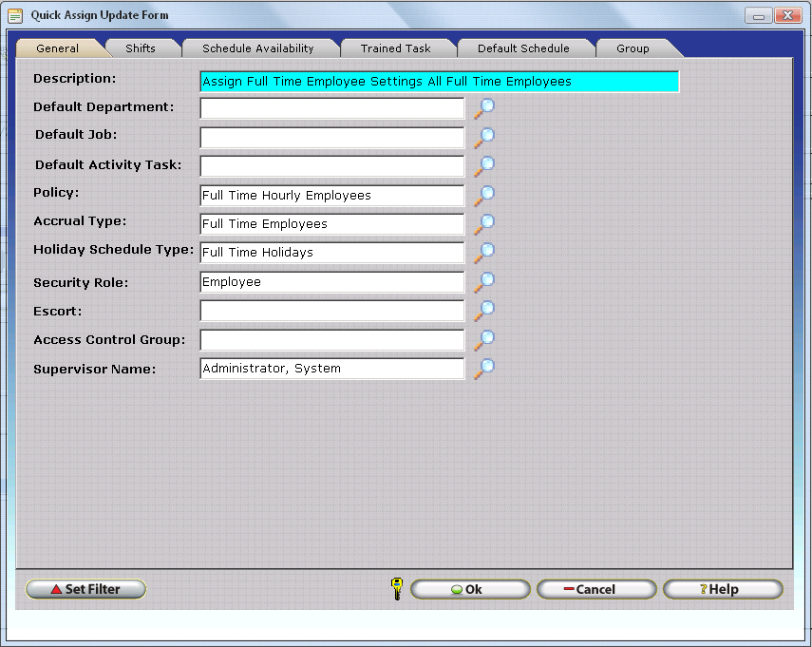
Task: Open the Escort lookup magnifier icon
Action: pyautogui.click(x=484, y=311)
